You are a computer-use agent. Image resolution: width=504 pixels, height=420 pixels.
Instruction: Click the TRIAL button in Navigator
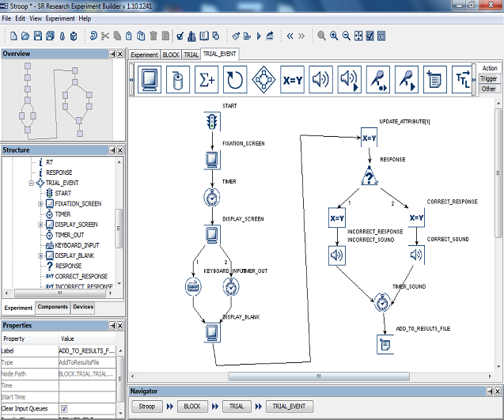(237, 407)
